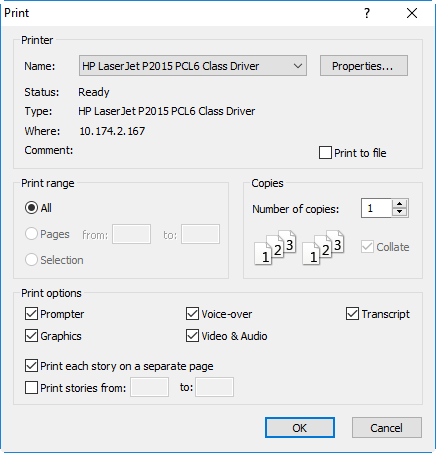Uncheck the Voice-over option

coord(192,314)
